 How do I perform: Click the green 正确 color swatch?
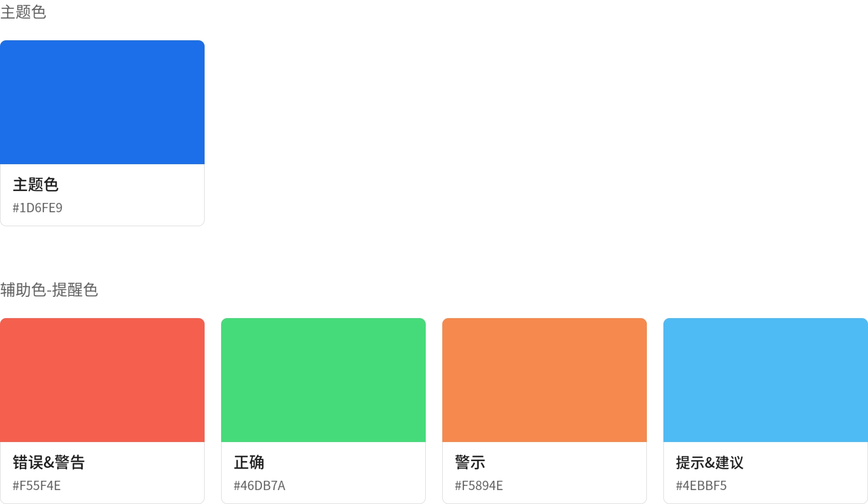coord(323,380)
